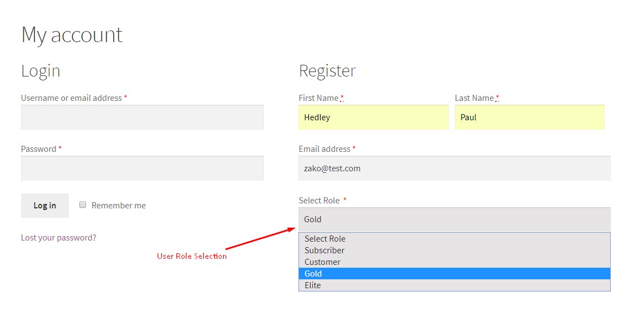Click the Last Name label
644x317 pixels.
pos(474,98)
